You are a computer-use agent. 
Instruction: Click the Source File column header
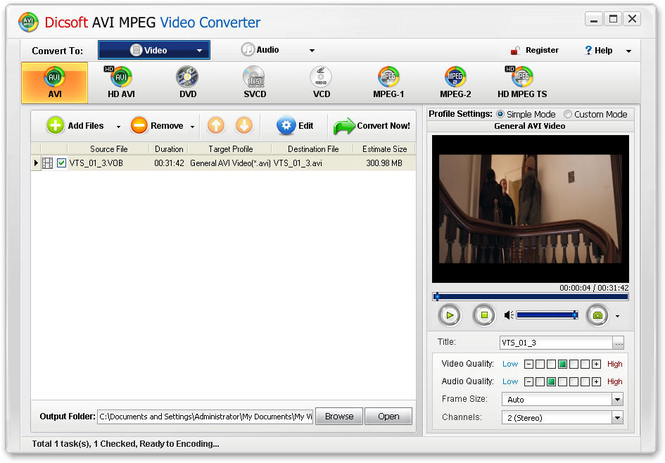coord(109,149)
